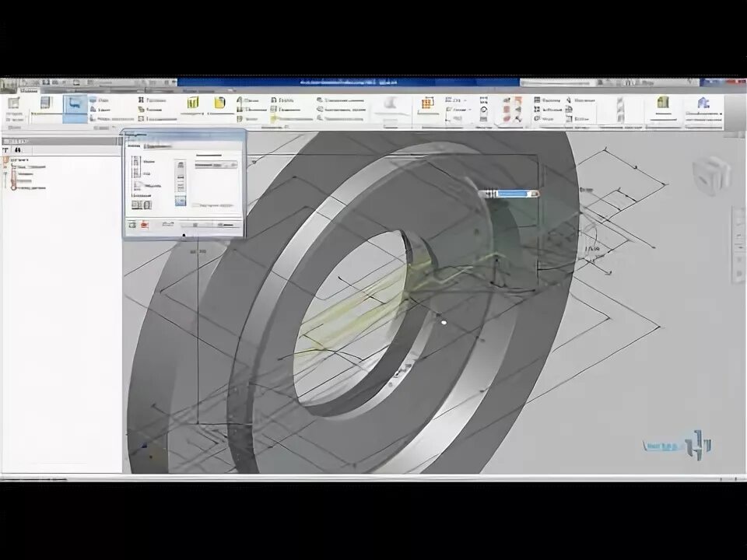Open help in the Revolve dialog

coord(132,224)
